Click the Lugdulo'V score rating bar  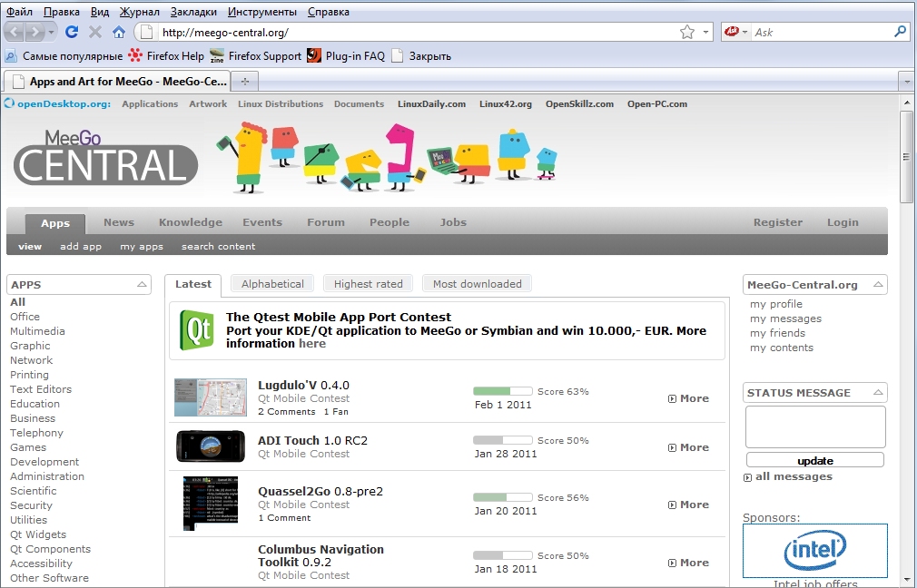click(x=503, y=391)
